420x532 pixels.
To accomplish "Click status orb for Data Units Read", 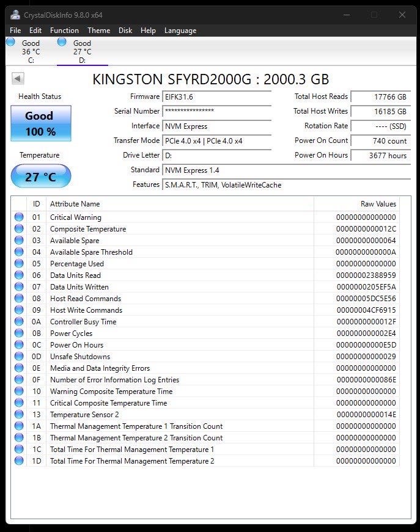I will click(x=19, y=275).
